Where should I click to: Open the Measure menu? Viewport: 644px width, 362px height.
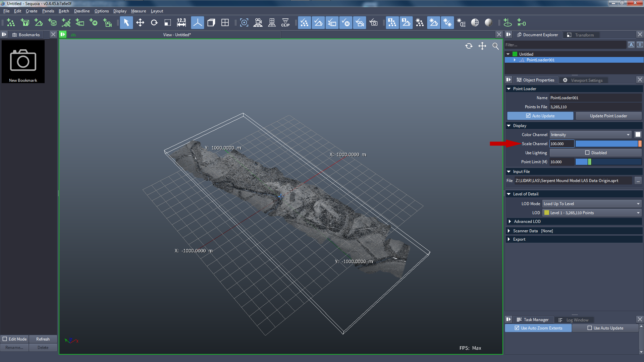(139, 11)
